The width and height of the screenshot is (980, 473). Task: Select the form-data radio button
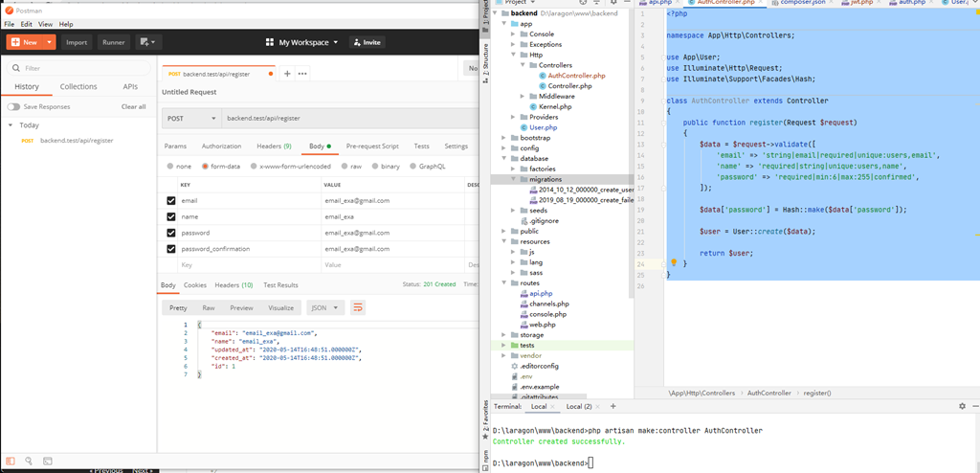pyautogui.click(x=205, y=167)
